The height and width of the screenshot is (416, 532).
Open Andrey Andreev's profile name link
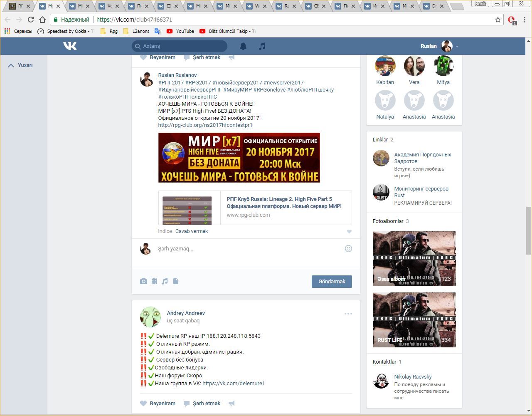(x=186, y=313)
